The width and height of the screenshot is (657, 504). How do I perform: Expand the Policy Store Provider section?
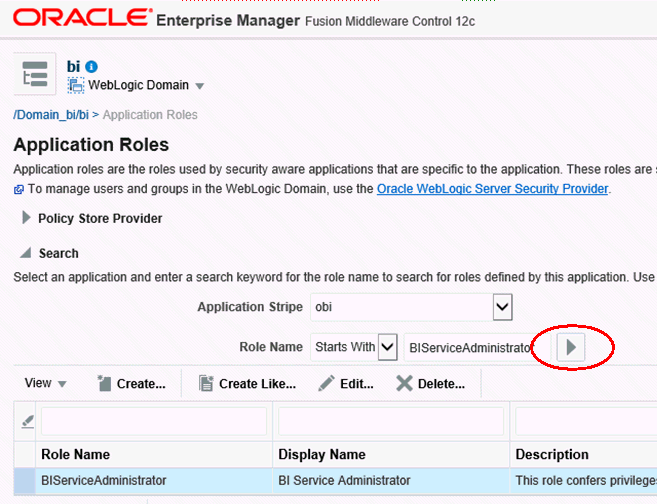coord(26,218)
